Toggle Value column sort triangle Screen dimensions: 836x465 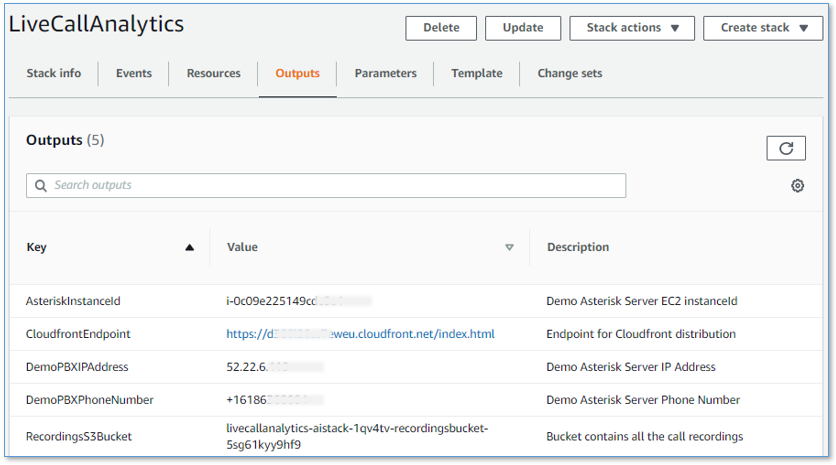click(x=509, y=248)
